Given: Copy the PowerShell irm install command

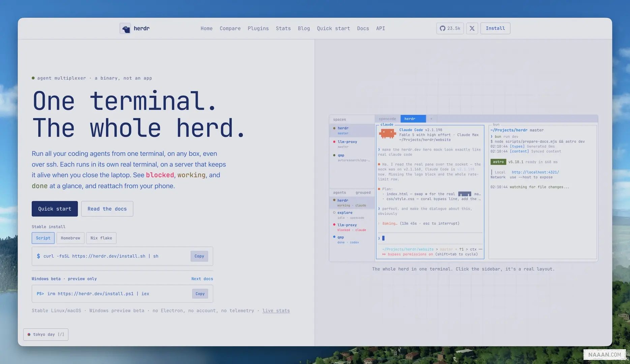Looking at the screenshot, I should coord(200,294).
